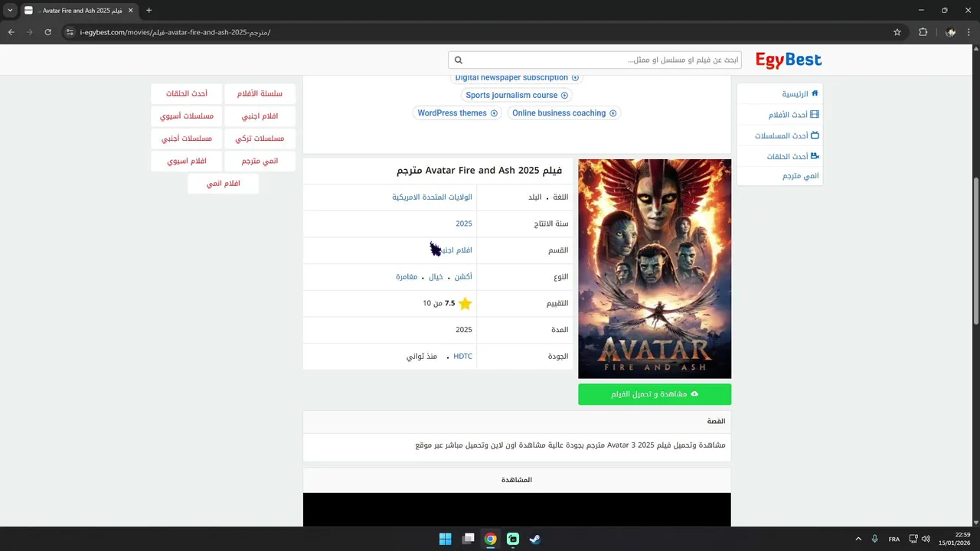Open the browser extensions puzzle icon

coord(923,32)
